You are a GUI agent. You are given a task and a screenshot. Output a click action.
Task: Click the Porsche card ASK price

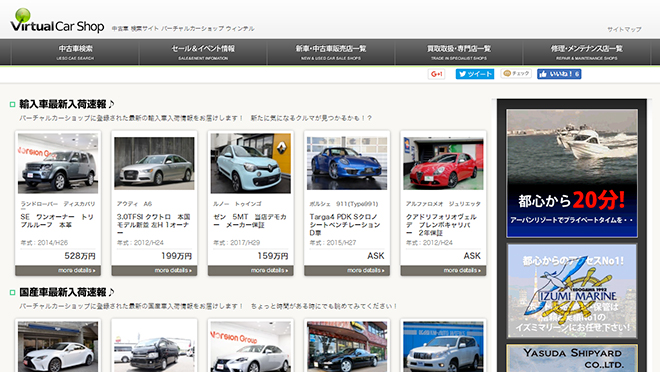pyautogui.click(x=376, y=256)
